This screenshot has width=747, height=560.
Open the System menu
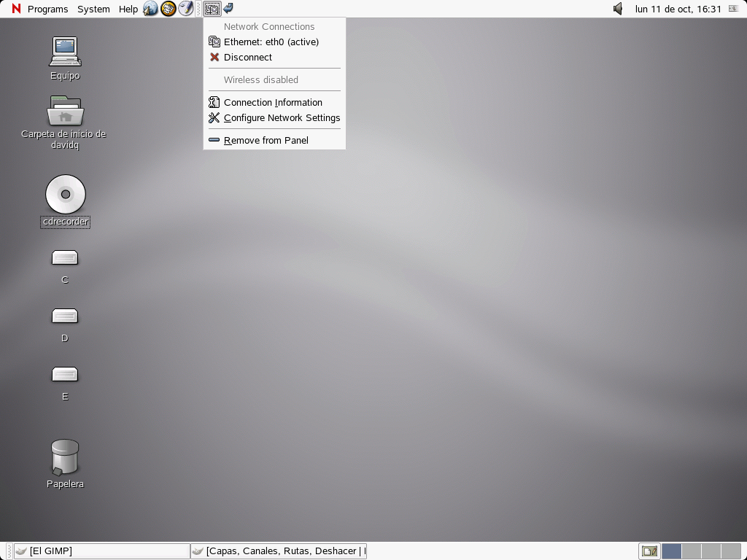point(93,9)
